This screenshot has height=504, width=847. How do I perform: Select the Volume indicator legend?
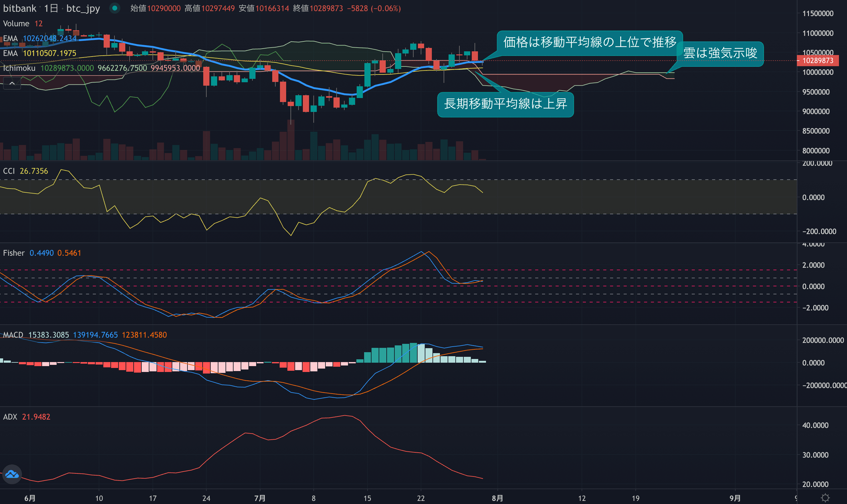(16, 23)
